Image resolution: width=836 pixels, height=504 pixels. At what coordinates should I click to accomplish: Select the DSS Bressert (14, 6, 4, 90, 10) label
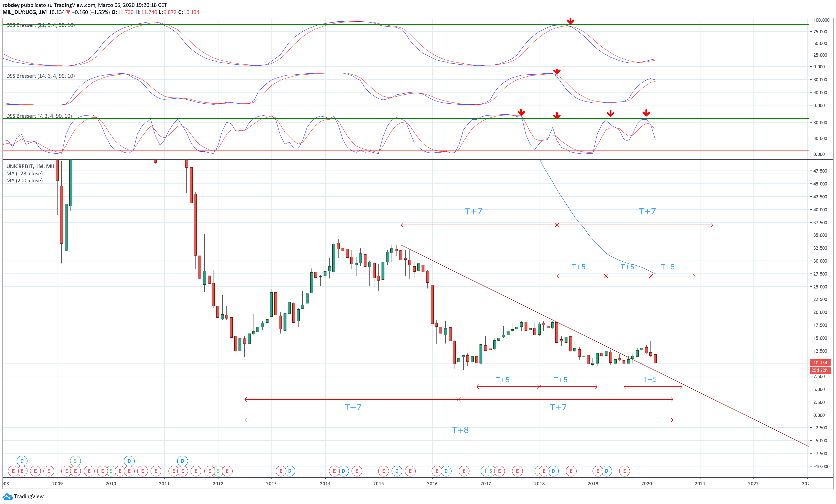point(40,76)
